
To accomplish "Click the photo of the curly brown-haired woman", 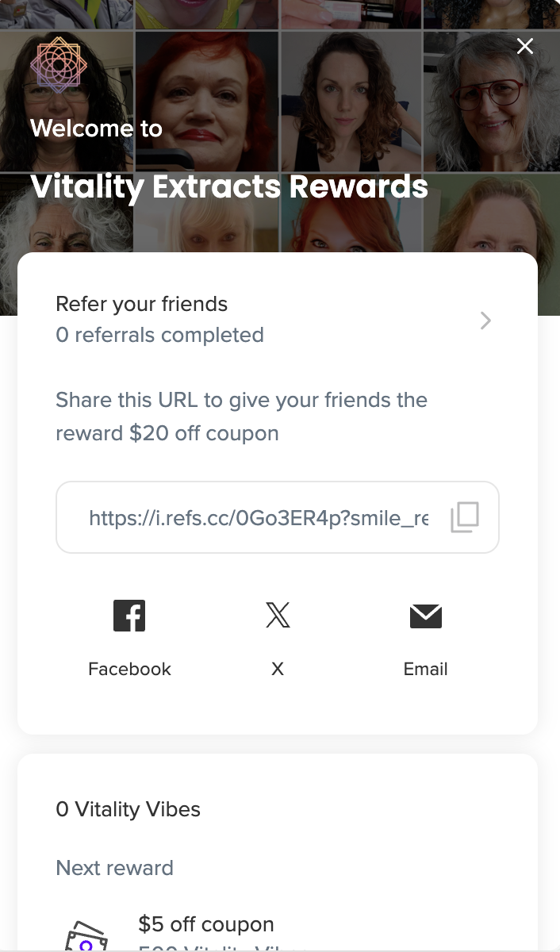I will (x=351, y=101).
